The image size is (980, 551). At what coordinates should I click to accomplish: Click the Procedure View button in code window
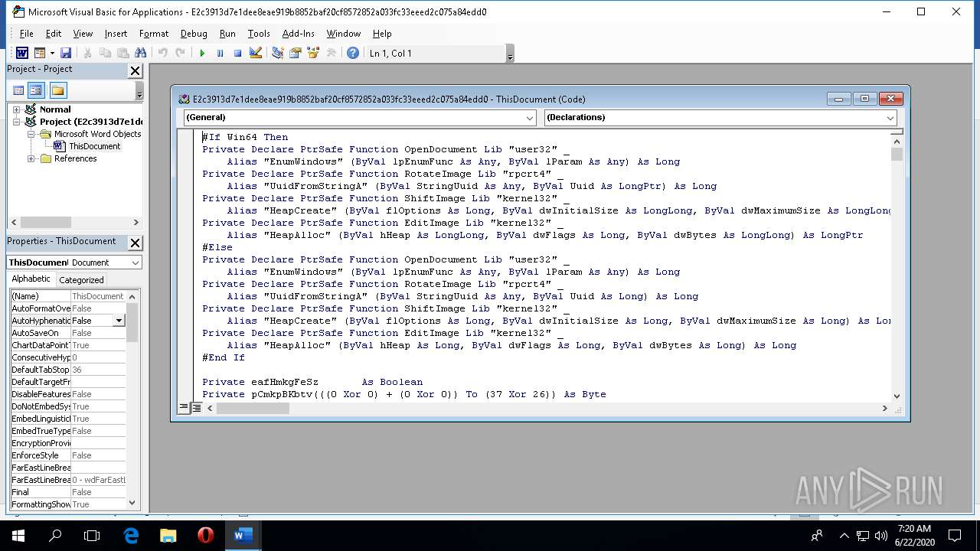(x=184, y=408)
